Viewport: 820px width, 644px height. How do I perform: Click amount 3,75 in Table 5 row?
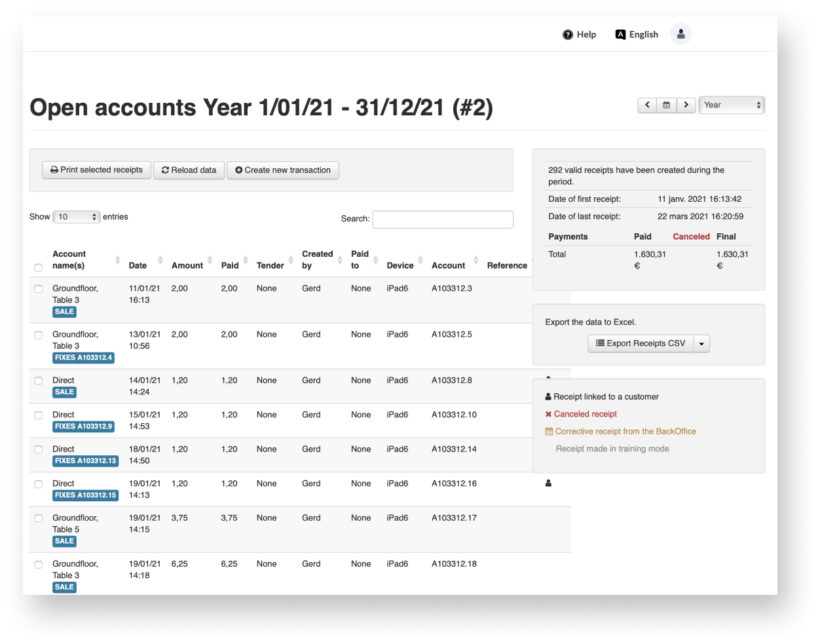click(x=179, y=518)
